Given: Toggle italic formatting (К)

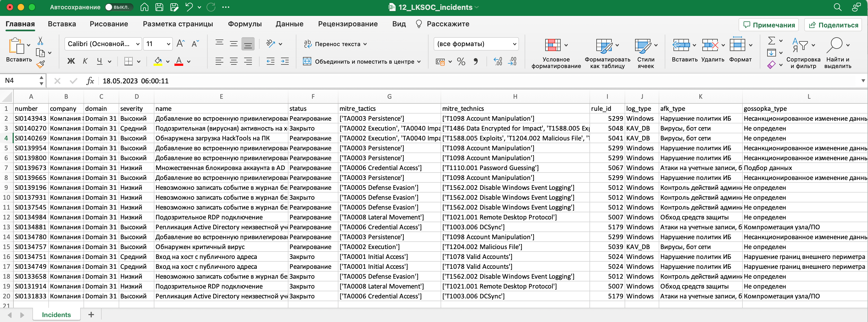Looking at the screenshot, I should (85, 61).
